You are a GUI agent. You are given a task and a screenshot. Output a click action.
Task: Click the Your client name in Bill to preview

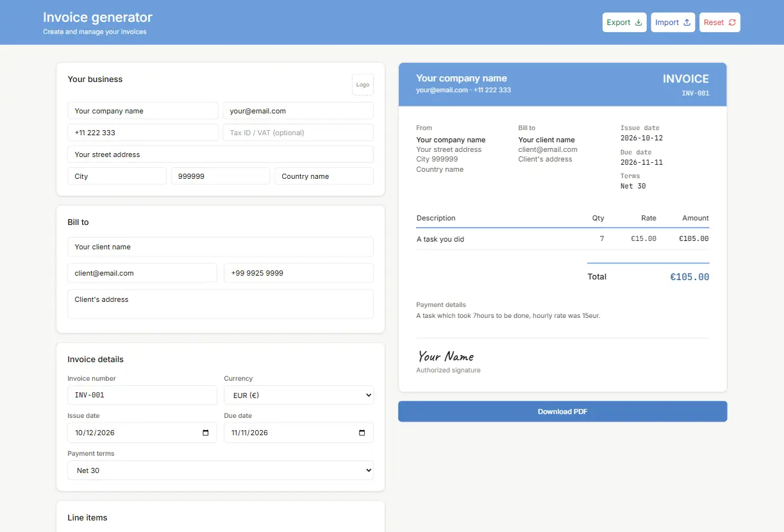tap(547, 140)
